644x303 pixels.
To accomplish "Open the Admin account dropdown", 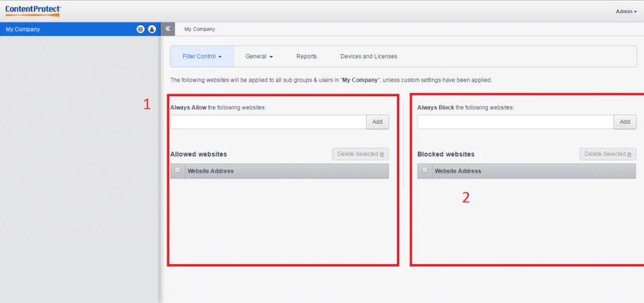I will [626, 11].
